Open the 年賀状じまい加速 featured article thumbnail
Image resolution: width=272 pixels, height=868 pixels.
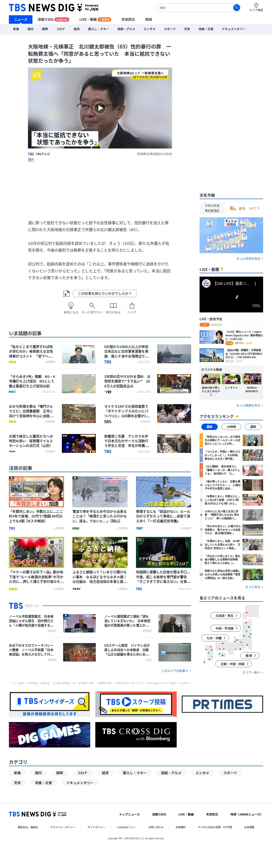(36, 492)
